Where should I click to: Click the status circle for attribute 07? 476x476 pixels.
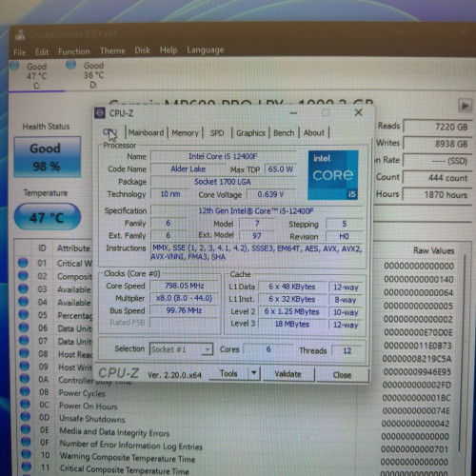pos(24,340)
